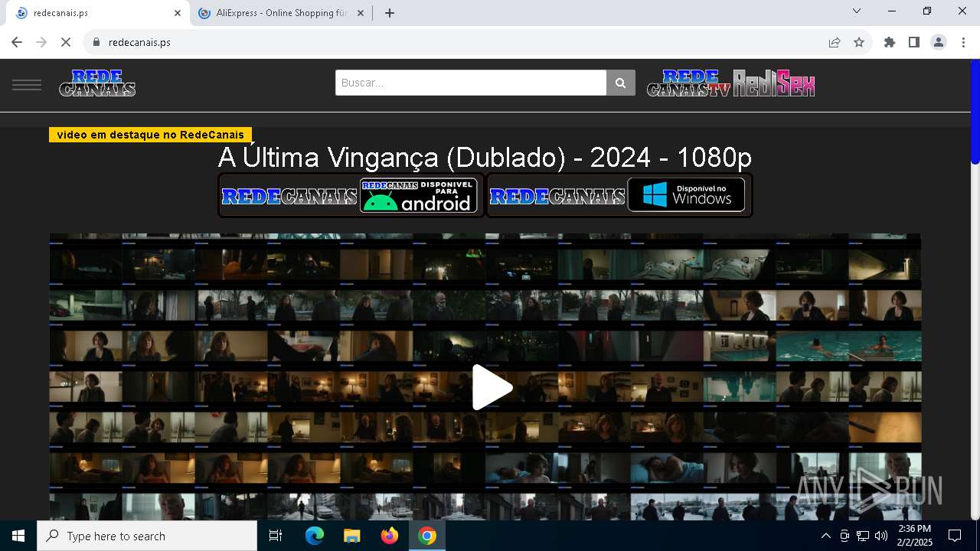Share this page icon
This screenshot has height=551, width=980.
(835, 42)
